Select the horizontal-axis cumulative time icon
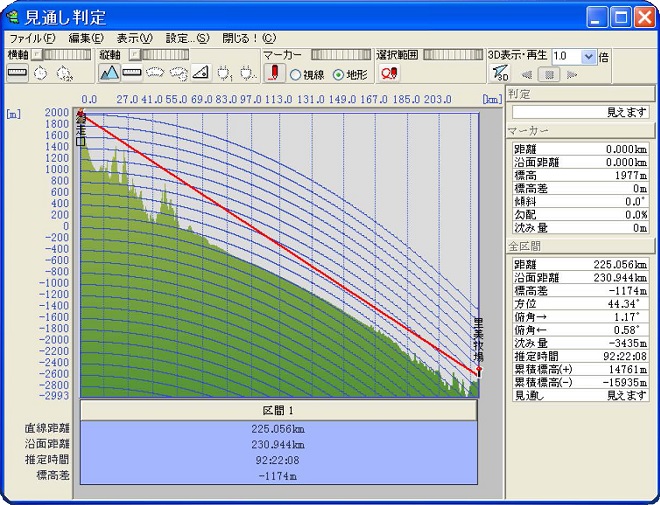Screen dimensions: 660x505 tap(64, 73)
